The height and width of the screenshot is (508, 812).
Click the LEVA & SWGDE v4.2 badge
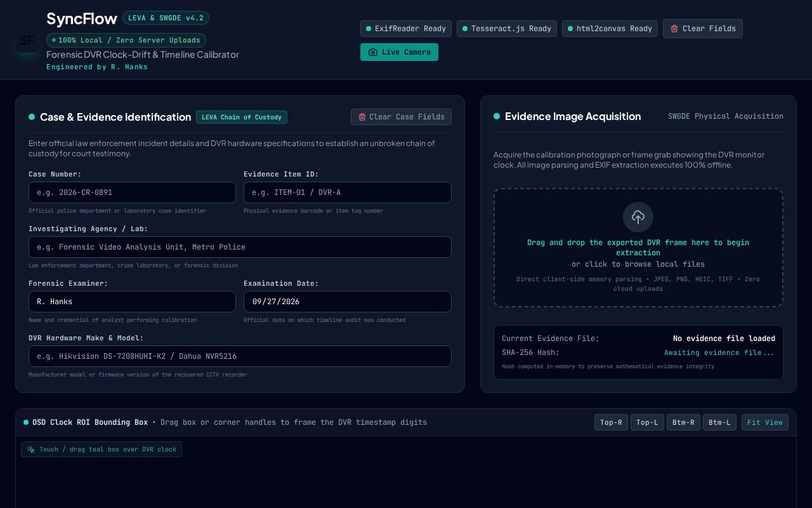pos(166,18)
